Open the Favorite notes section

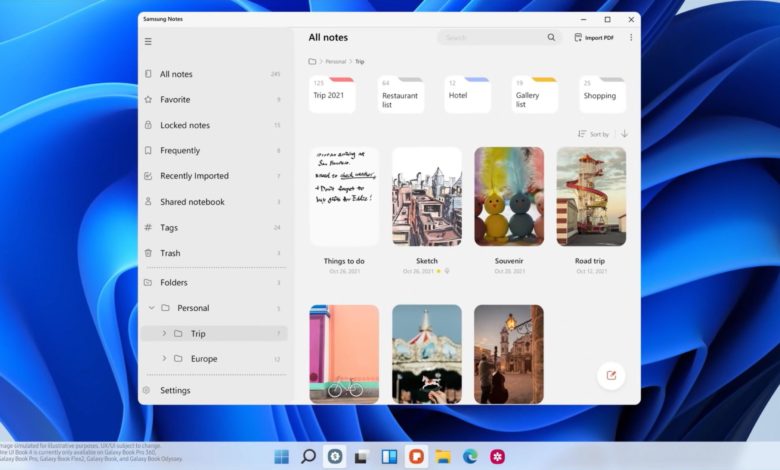[175, 100]
